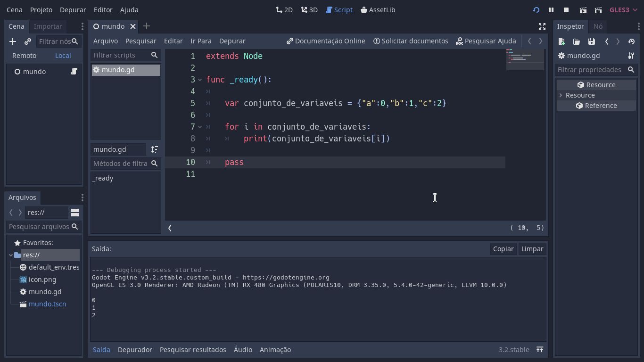Switch to 3D workspace
The height and width of the screenshot is (362, 644).
(x=309, y=10)
